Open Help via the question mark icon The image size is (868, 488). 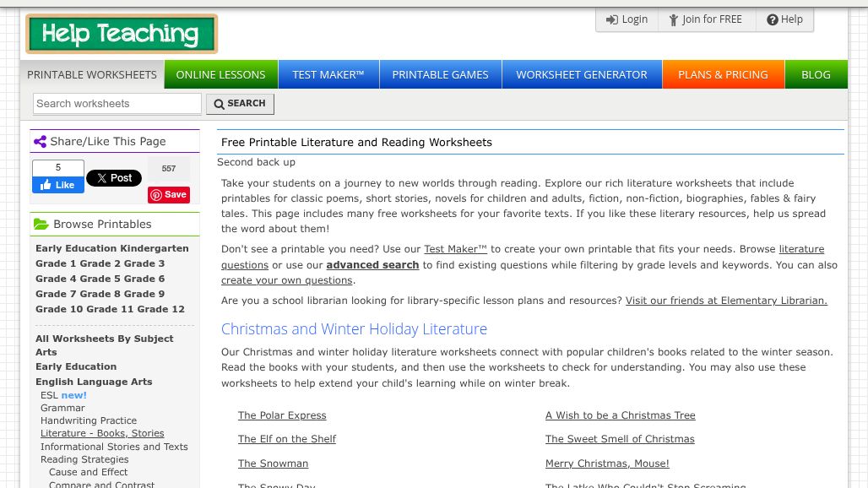coord(773,19)
